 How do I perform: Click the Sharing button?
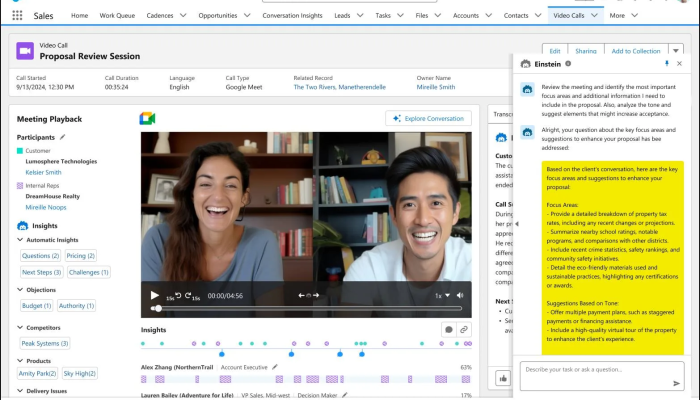coord(586,51)
